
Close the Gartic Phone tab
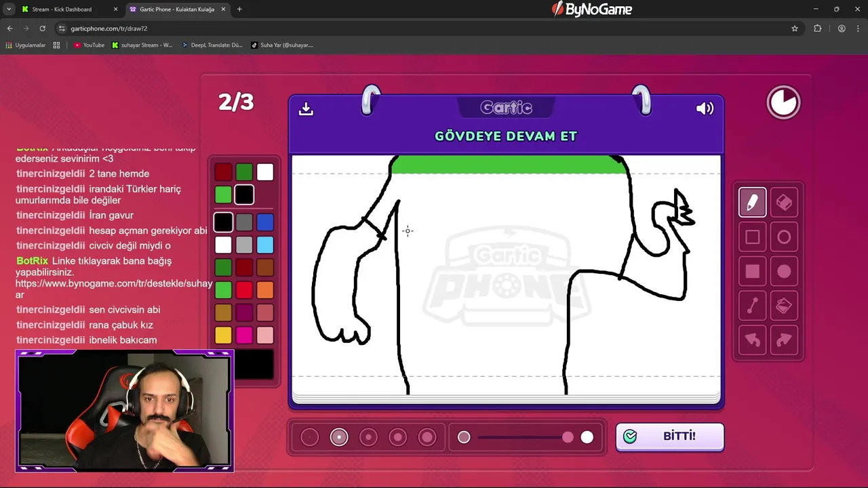coord(223,9)
